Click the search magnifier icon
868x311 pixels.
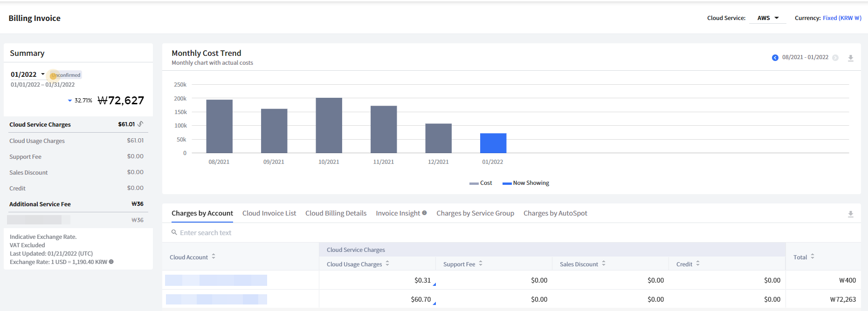tap(174, 232)
